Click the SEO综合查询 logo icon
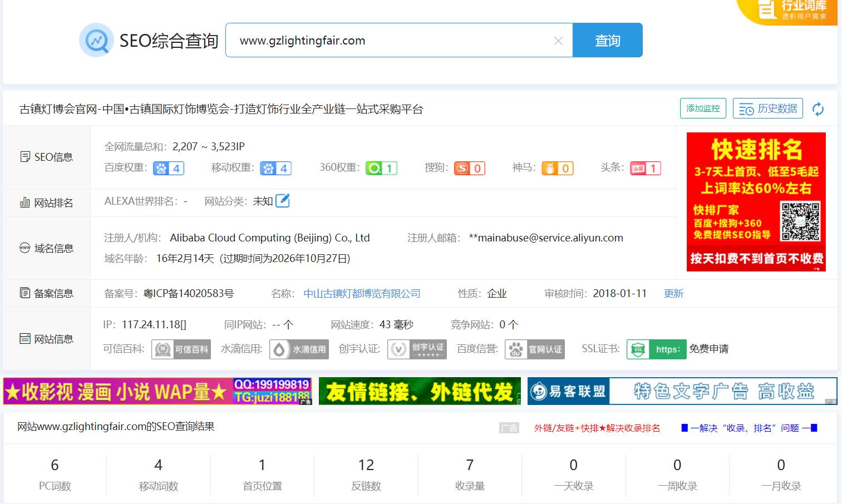Image resolution: width=842 pixels, height=504 pixels. [x=96, y=40]
